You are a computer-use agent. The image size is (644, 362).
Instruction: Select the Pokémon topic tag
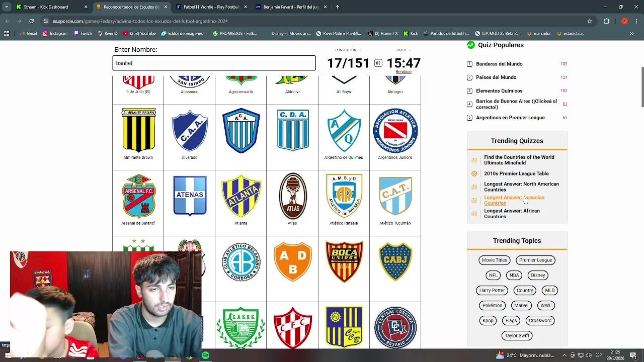point(492,305)
